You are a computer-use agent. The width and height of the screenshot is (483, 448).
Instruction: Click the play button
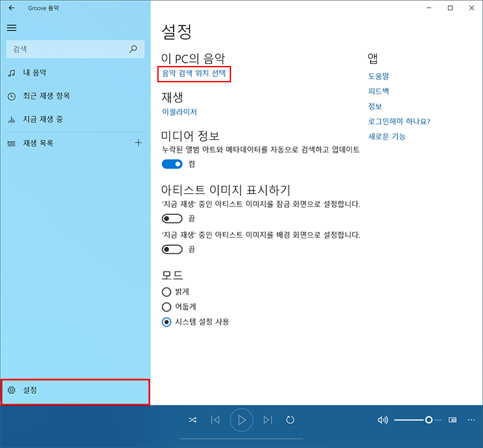tap(241, 420)
